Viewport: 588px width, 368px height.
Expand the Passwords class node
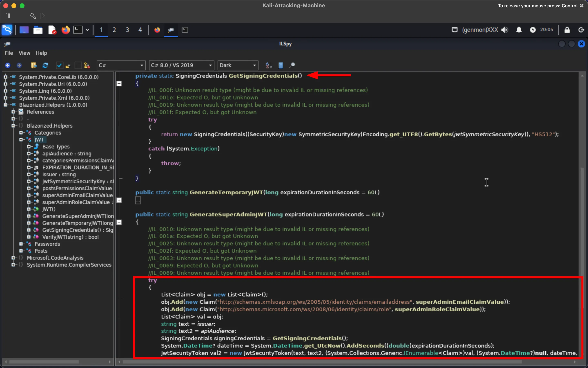tap(21, 244)
